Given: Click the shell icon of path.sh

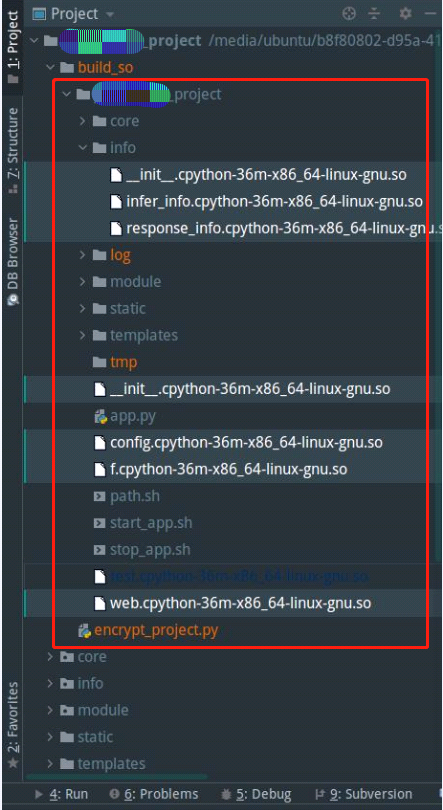Looking at the screenshot, I should [100, 497].
